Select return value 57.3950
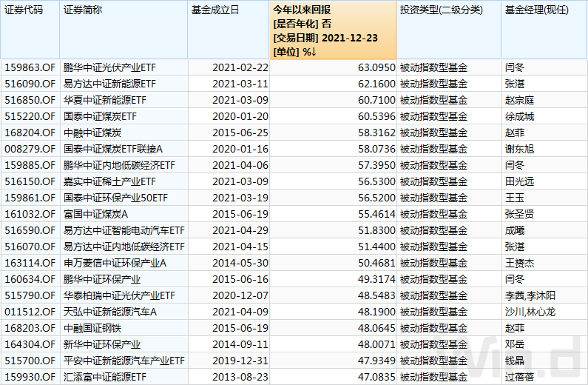 [376, 166]
